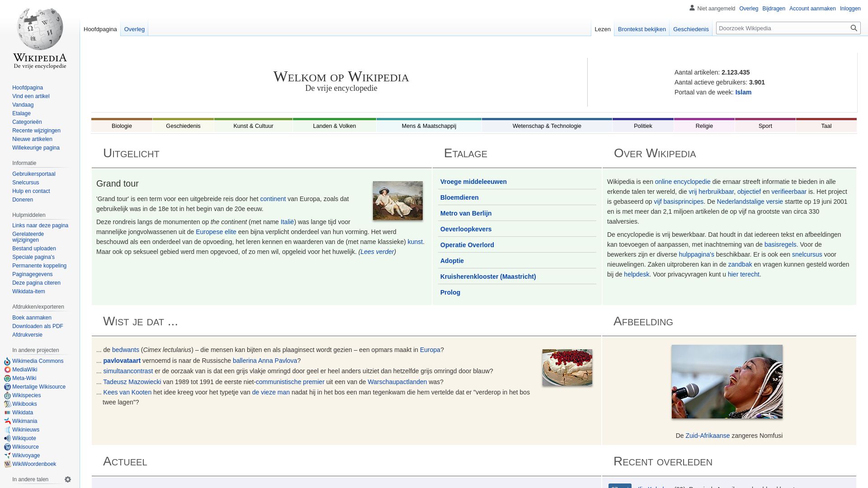Open the pavlova cake thumbnail

click(x=567, y=367)
